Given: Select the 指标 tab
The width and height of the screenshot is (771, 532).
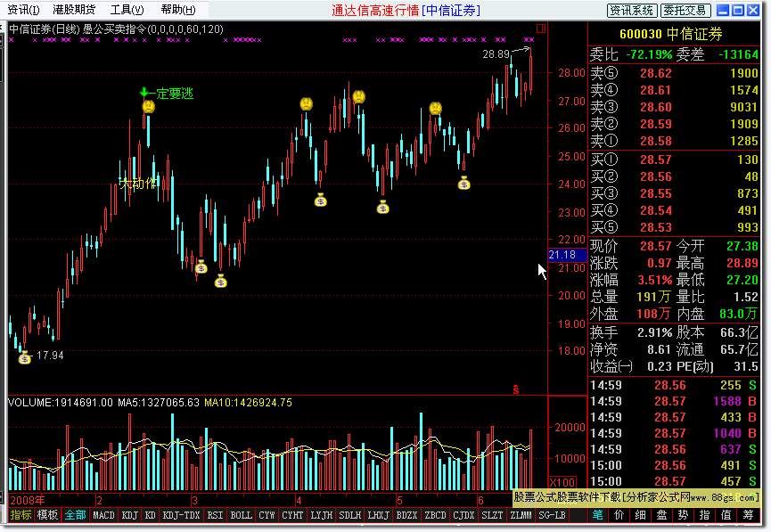Looking at the screenshot, I should tap(21, 515).
